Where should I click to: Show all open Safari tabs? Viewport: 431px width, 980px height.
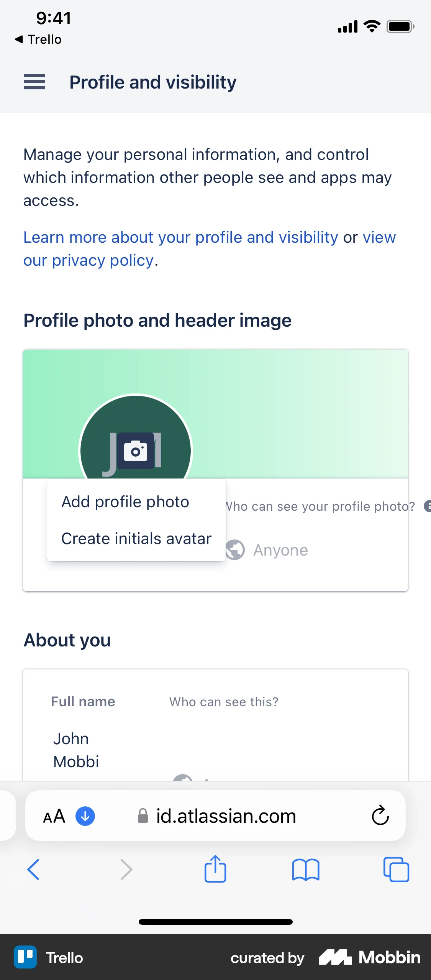[x=396, y=869]
